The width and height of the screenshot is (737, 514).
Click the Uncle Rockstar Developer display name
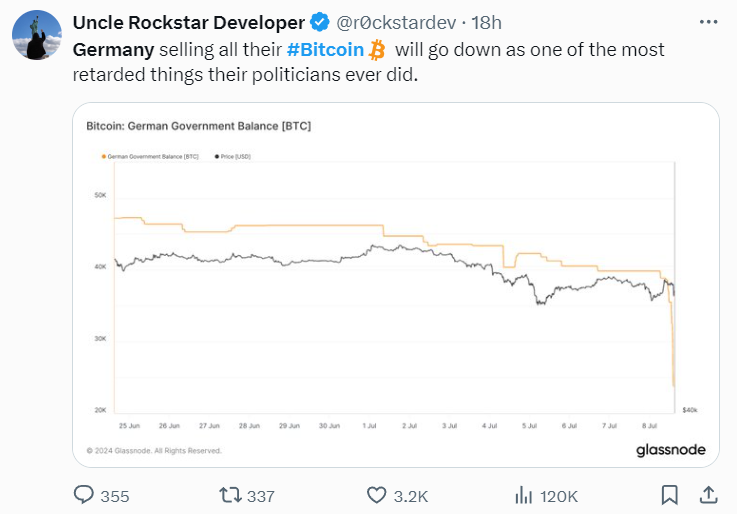click(x=189, y=22)
